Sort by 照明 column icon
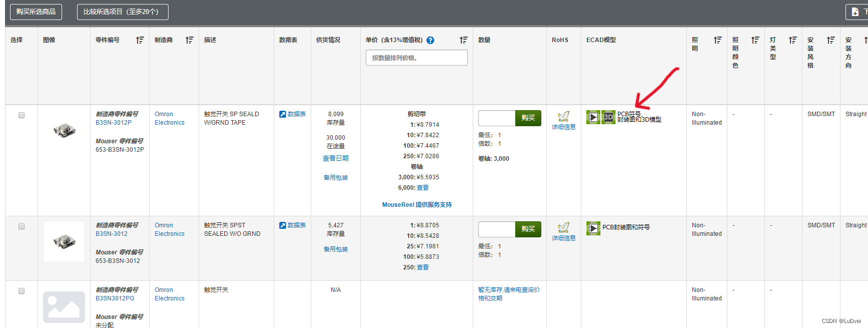The image size is (868, 328). (718, 40)
